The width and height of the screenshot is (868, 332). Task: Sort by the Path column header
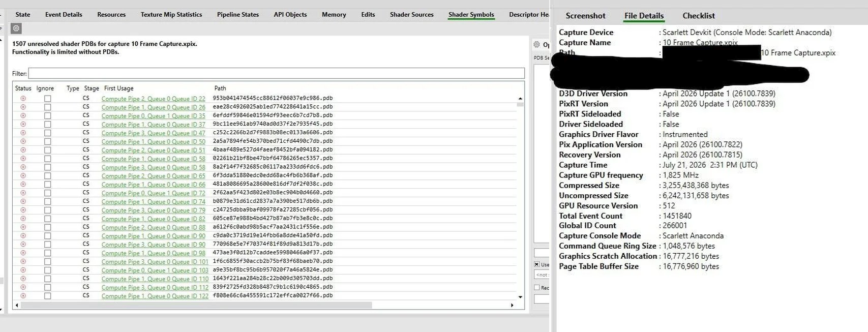220,88
